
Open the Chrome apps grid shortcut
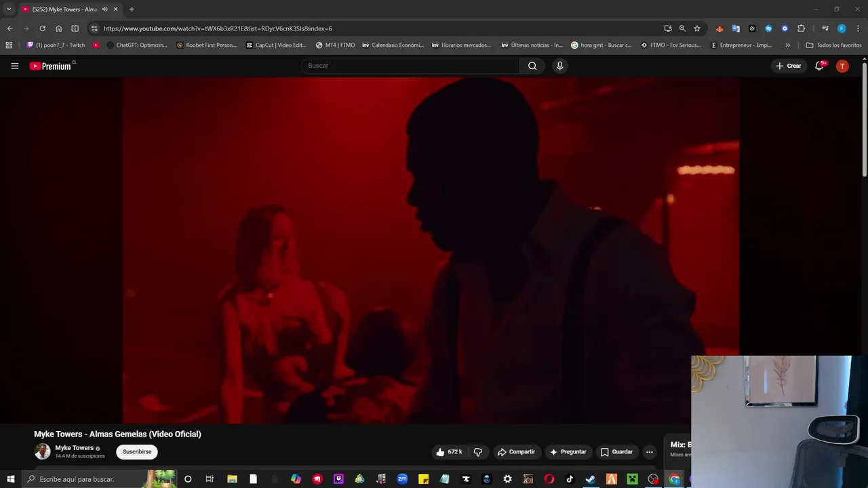(x=9, y=45)
